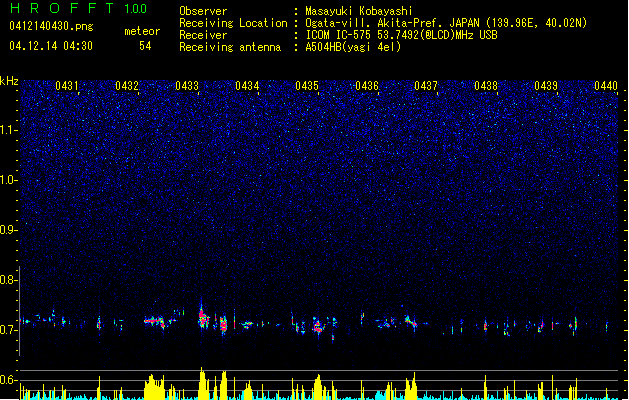Click the 1.0 kHz axis label
This screenshot has height=400, width=629.
tap(9, 180)
